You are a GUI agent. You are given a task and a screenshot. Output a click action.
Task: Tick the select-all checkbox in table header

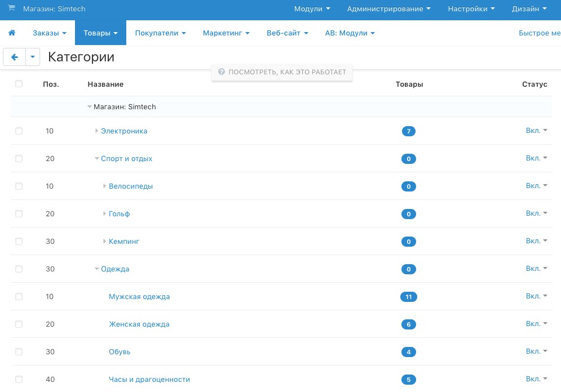coord(19,84)
